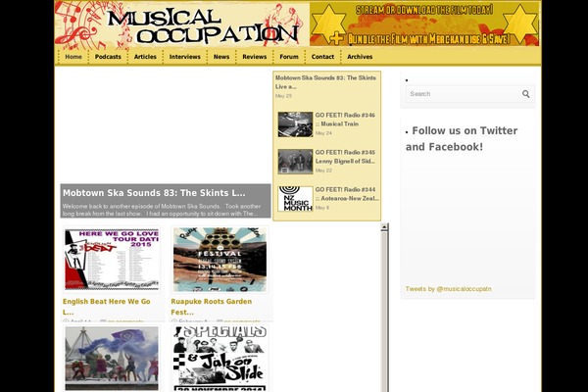This screenshot has height=392, width=588.
Task: Click the featured post excerpt starting Welcome back
Action: coord(162,210)
